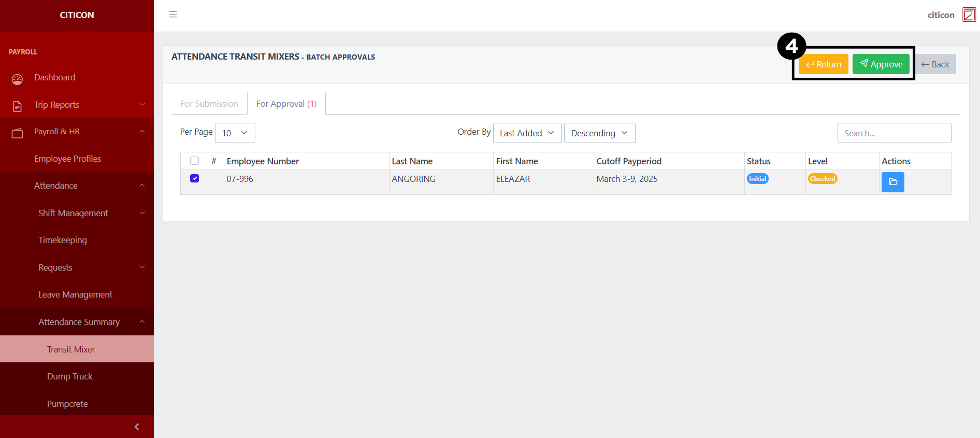The width and height of the screenshot is (980, 438).
Task: Open the Last Added order dropdown
Action: pyautogui.click(x=527, y=133)
